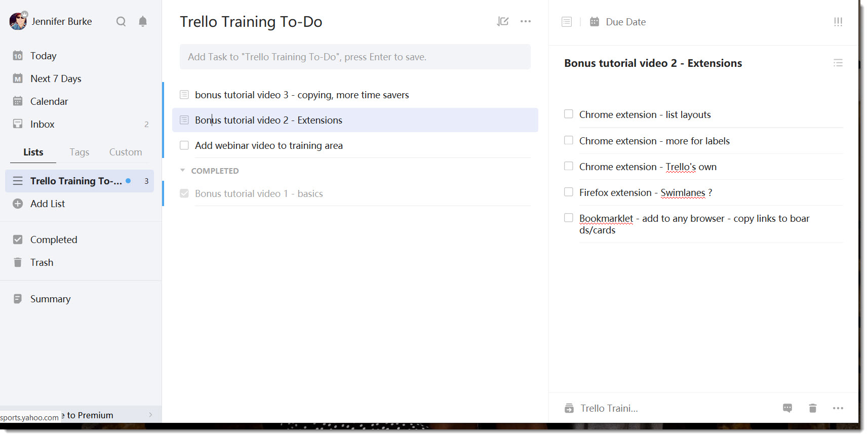Click the Inbox tray icon

pos(18,124)
